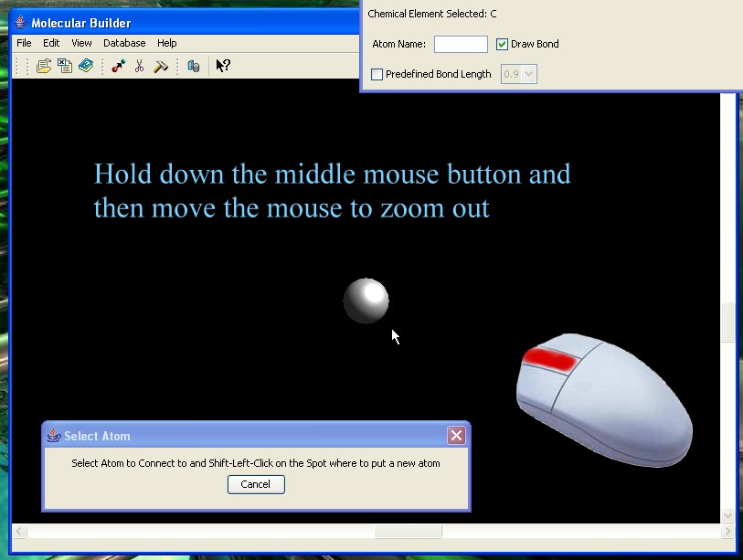
Task: Click the Java icon in Select Atom dialog
Action: pos(54,436)
